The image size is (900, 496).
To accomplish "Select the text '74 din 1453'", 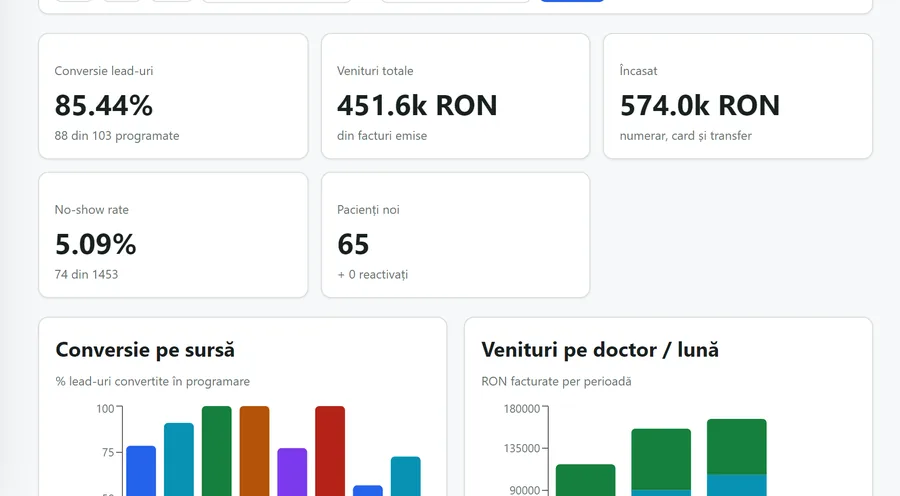I will [87, 274].
